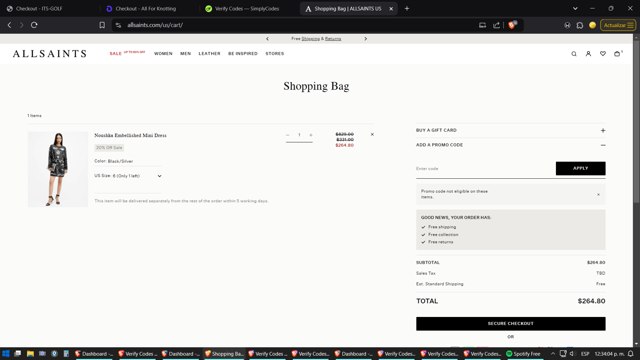
Task: Show next banner message with right chevron
Action: [365, 39]
